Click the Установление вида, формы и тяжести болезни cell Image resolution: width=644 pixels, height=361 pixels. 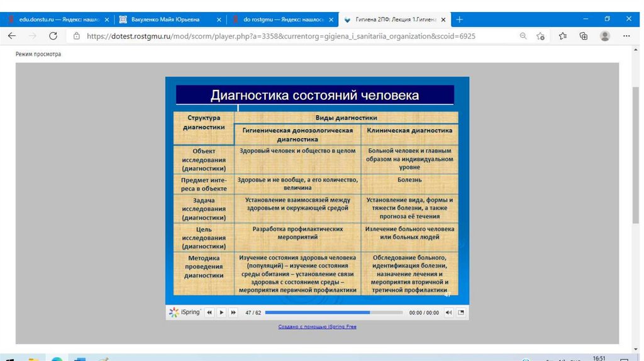(x=409, y=208)
